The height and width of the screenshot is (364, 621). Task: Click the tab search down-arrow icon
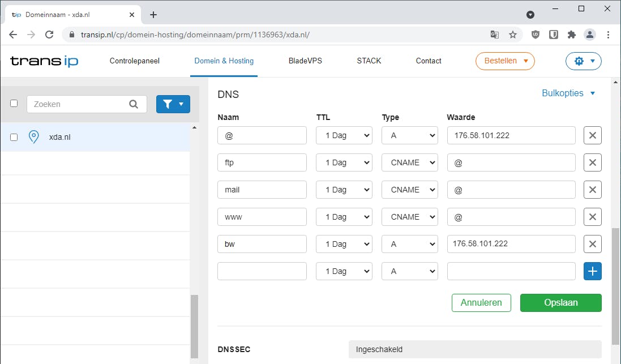(530, 15)
